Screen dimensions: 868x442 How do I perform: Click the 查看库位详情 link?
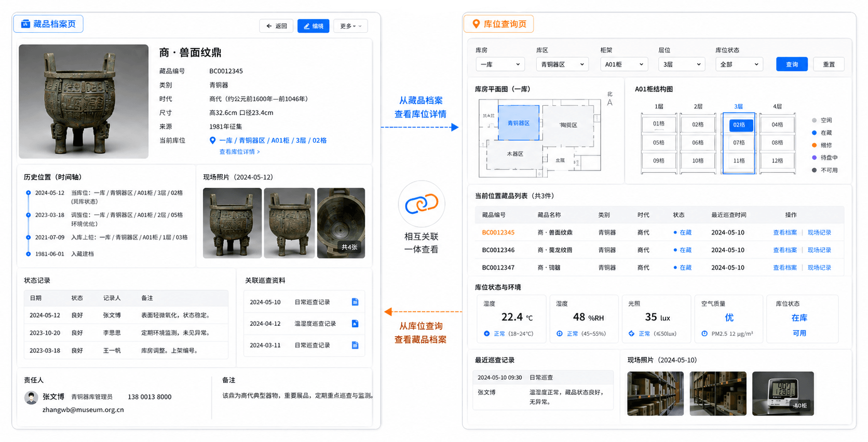[x=239, y=152]
